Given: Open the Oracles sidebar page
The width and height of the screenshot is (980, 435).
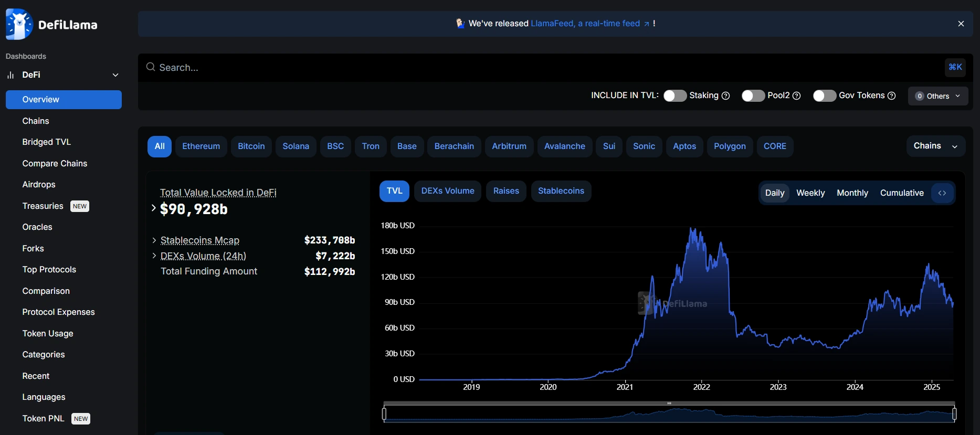Looking at the screenshot, I should (x=64, y=227).
